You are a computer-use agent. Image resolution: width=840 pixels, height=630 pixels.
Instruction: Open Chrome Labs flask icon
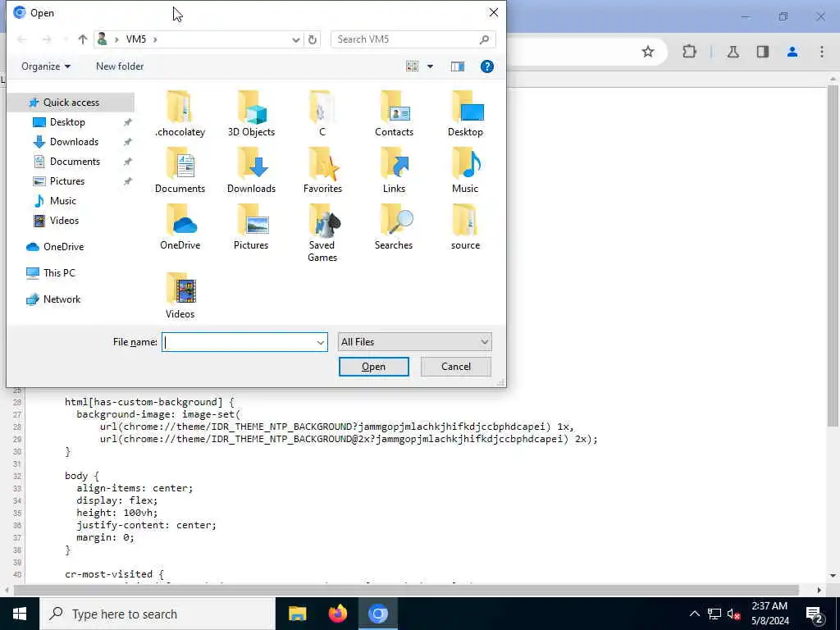coord(733,52)
